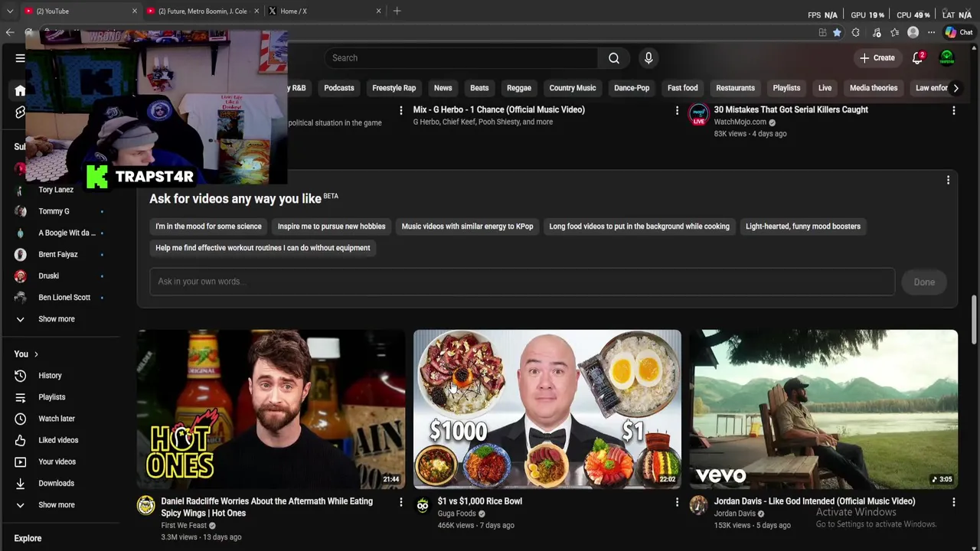980x551 pixels.
Task: Open the browser favorites list icon
Action: 894,32
